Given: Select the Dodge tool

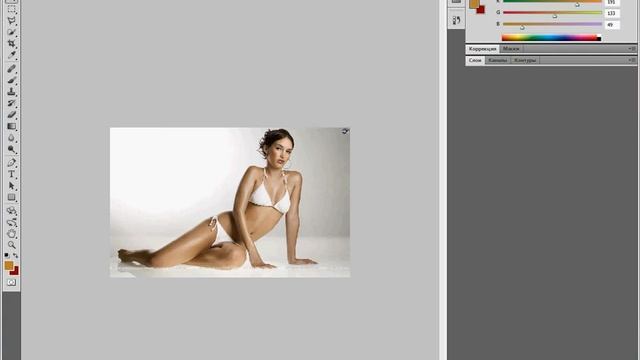Looking at the screenshot, I should pos(11,149).
